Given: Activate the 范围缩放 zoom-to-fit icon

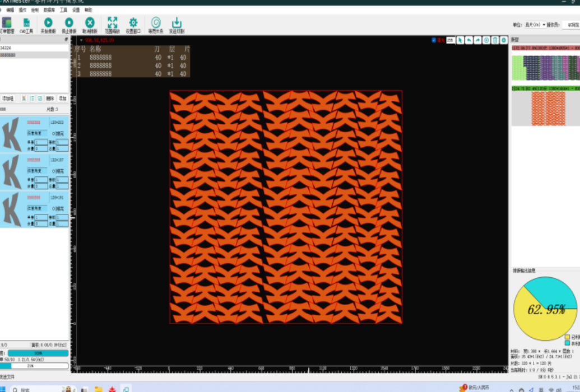Looking at the screenshot, I should 113,23.
